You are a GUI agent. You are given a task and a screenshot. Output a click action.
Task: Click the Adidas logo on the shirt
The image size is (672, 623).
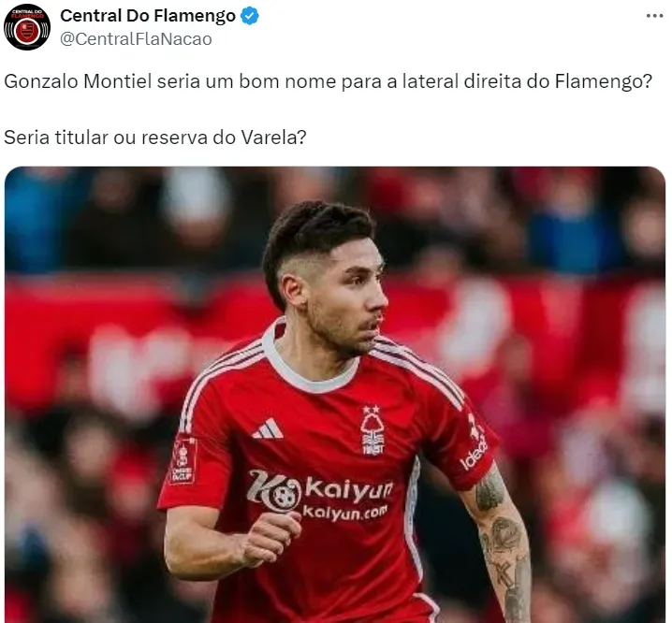[269, 429]
